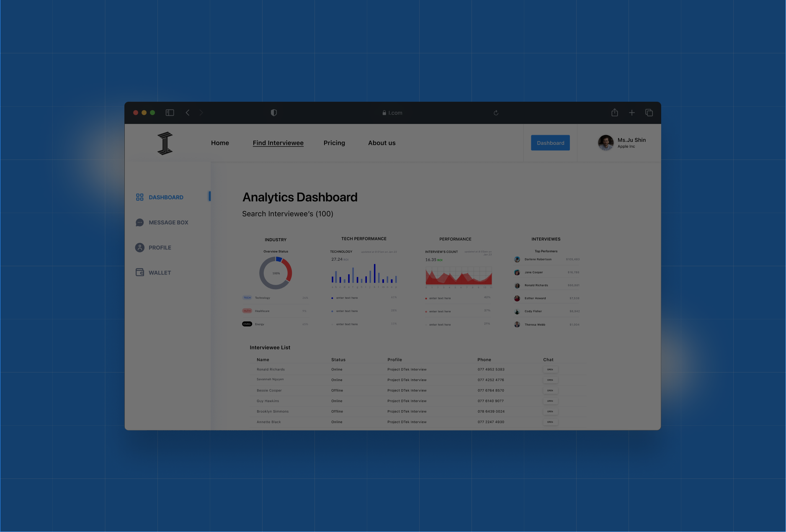Reload the page with the refresh icon

click(x=496, y=113)
